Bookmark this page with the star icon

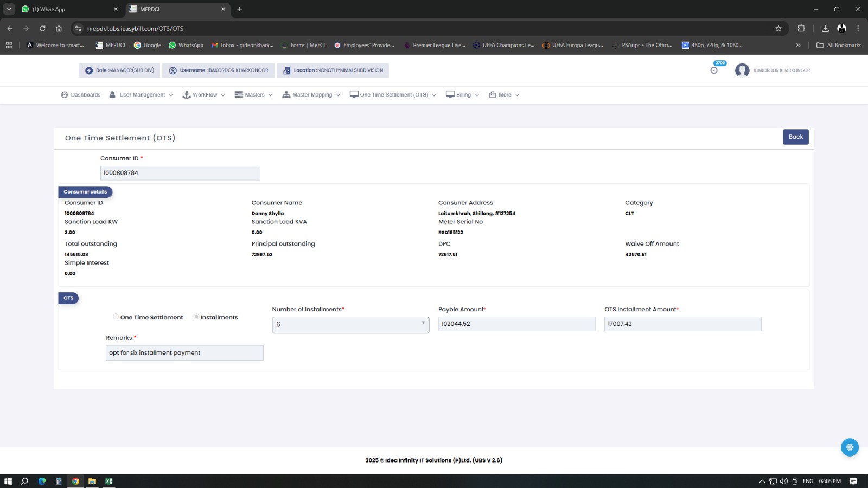click(778, 29)
